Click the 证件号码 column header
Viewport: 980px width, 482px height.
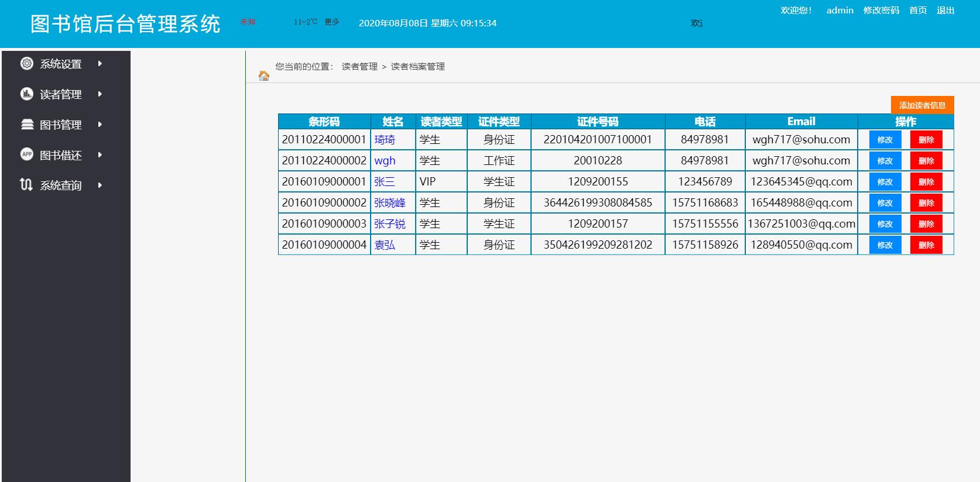click(x=598, y=122)
